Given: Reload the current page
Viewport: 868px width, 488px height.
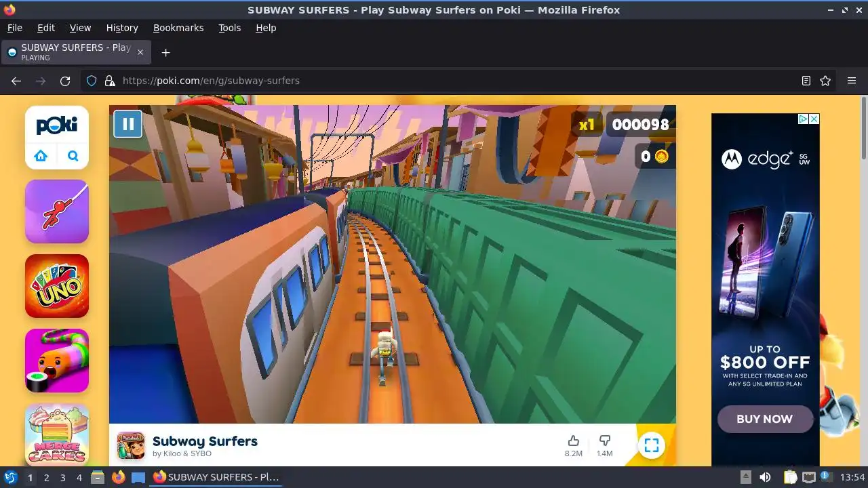Looking at the screenshot, I should click(65, 81).
